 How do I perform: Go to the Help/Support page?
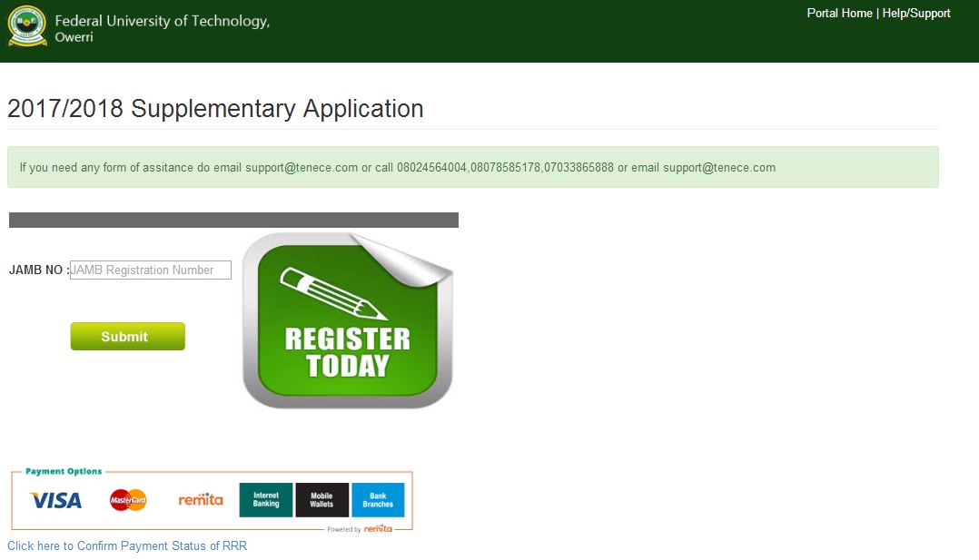coord(916,14)
